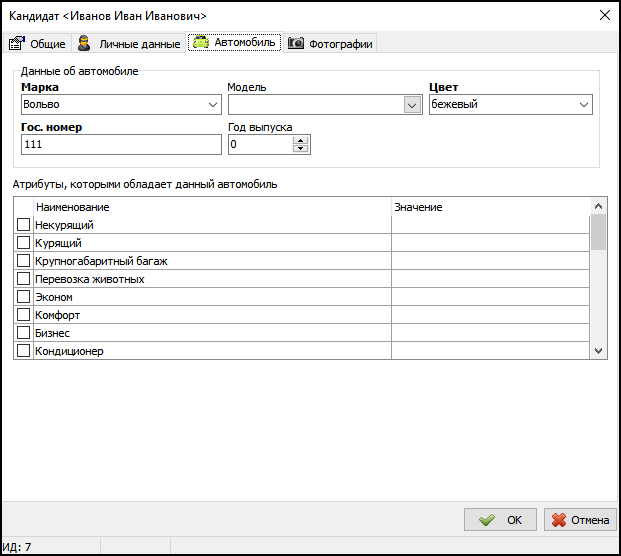Viewport: 621px width, 556px height.
Task: Click the Автомобиль tab car icon
Action: point(201,42)
